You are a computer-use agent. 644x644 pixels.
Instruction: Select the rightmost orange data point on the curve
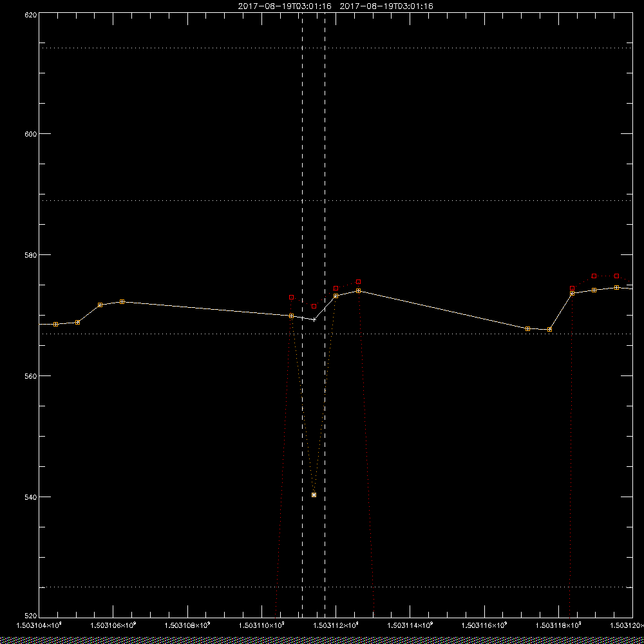(x=616, y=287)
